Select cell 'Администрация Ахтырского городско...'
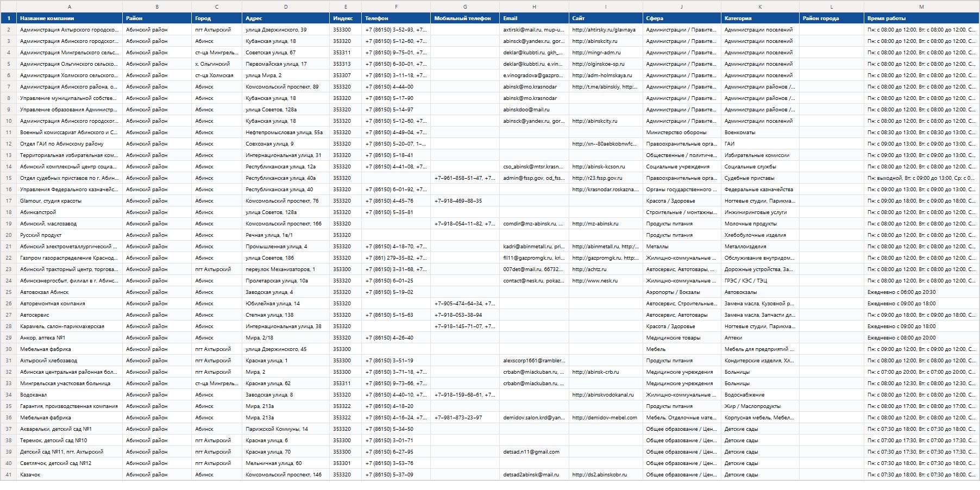Image resolution: width=980 pixels, height=490 pixels. coord(70,30)
